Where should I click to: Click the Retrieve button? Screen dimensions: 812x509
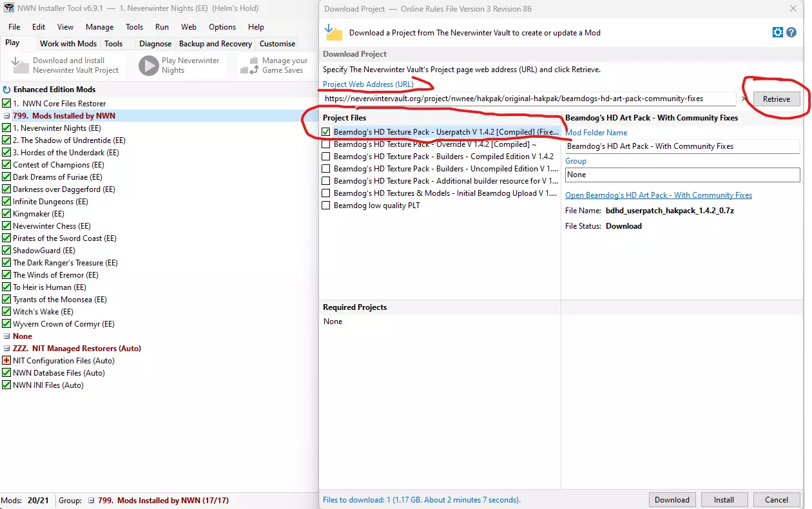click(x=776, y=99)
